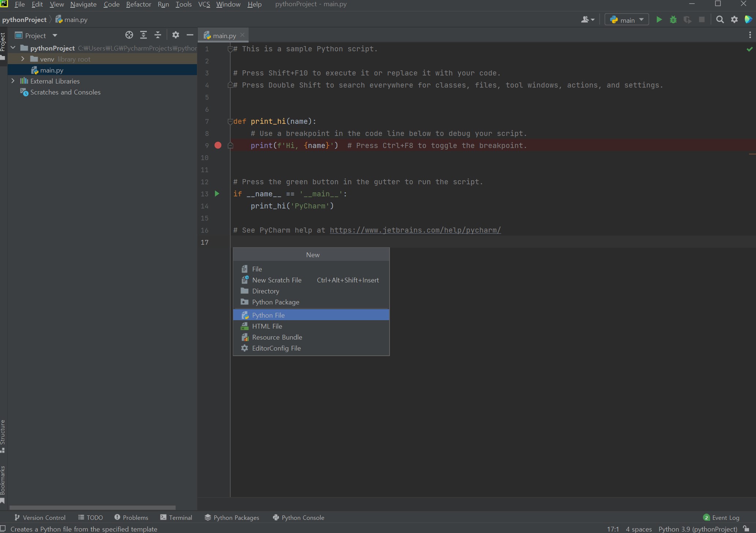The width and height of the screenshot is (756, 533).
Task: Hide the Project tool window
Action: coord(190,35)
